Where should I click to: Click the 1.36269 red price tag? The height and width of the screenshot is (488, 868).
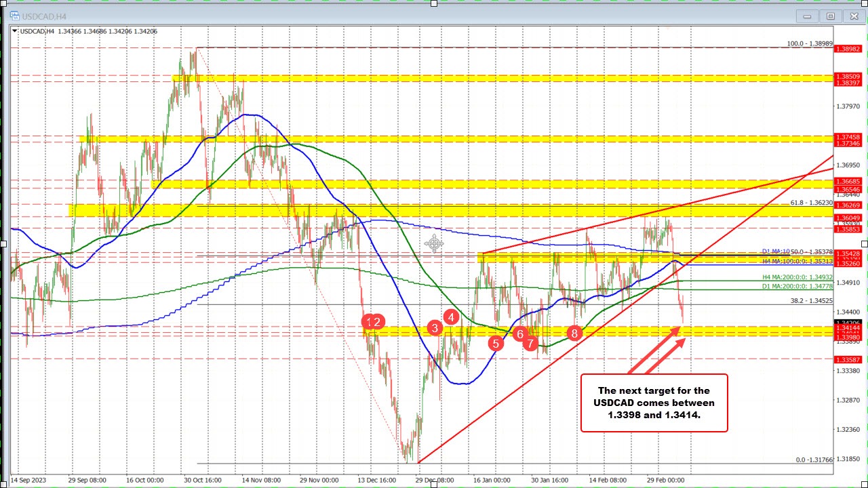pos(848,205)
